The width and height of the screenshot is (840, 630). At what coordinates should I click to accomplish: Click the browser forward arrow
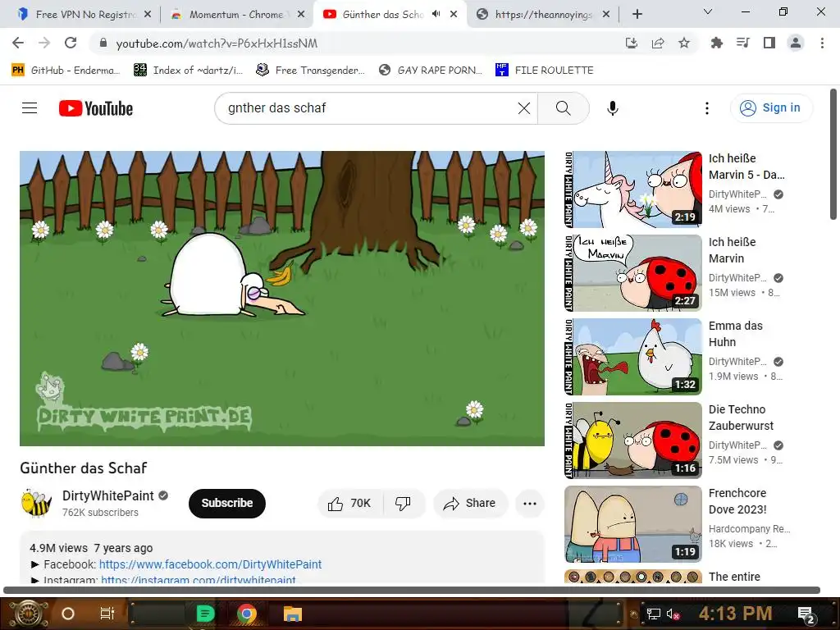tap(44, 43)
